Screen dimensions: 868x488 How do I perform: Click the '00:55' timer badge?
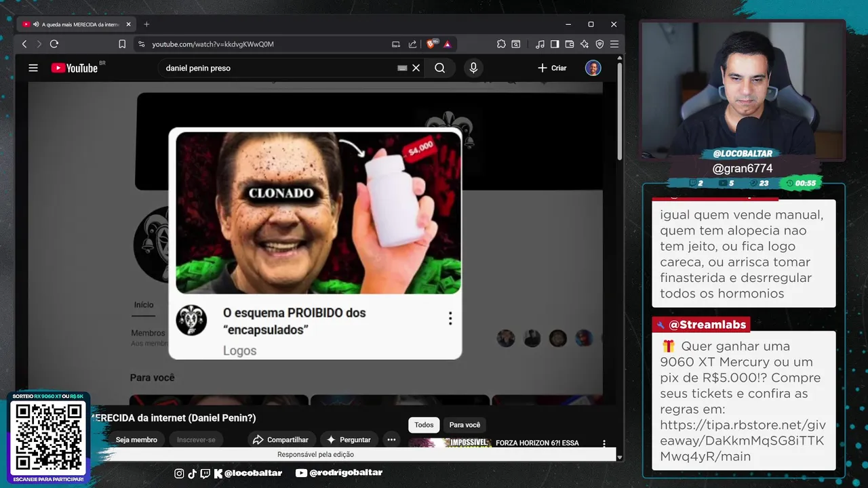(801, 183)
